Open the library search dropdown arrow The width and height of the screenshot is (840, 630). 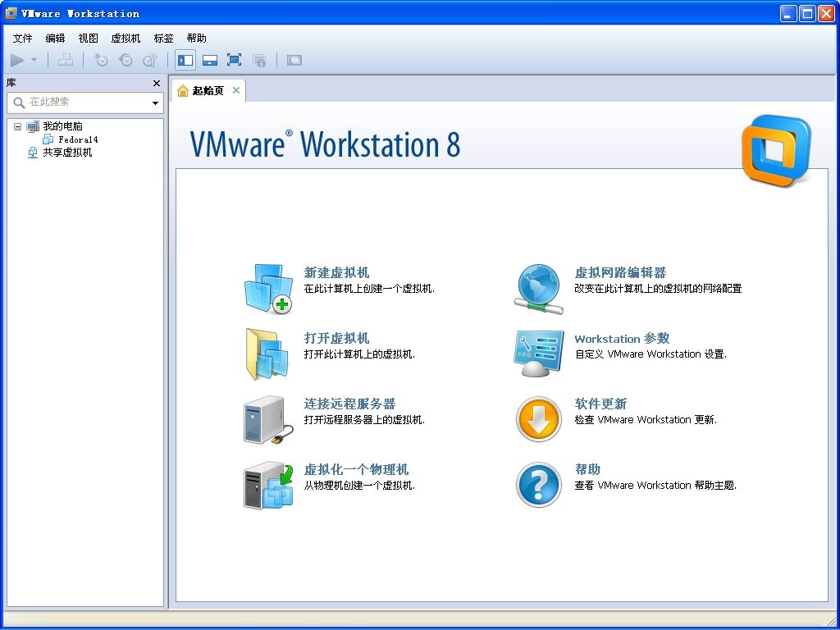155,103
